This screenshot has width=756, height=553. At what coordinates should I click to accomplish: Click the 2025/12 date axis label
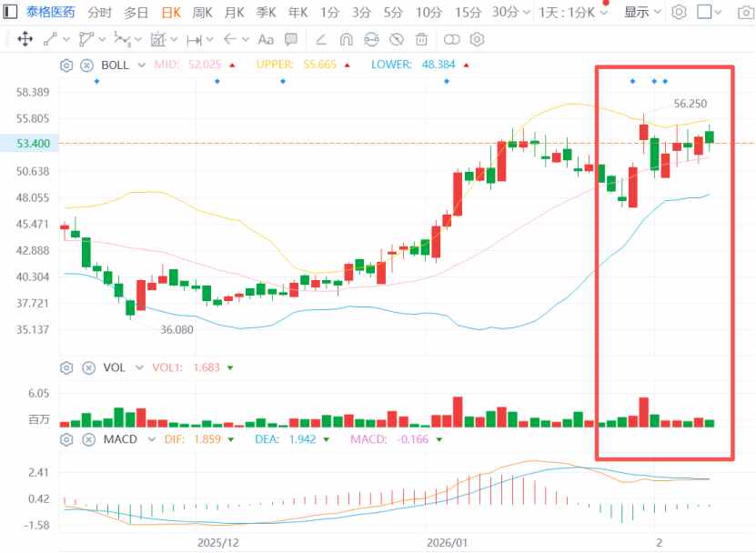(x=218, y=543)
